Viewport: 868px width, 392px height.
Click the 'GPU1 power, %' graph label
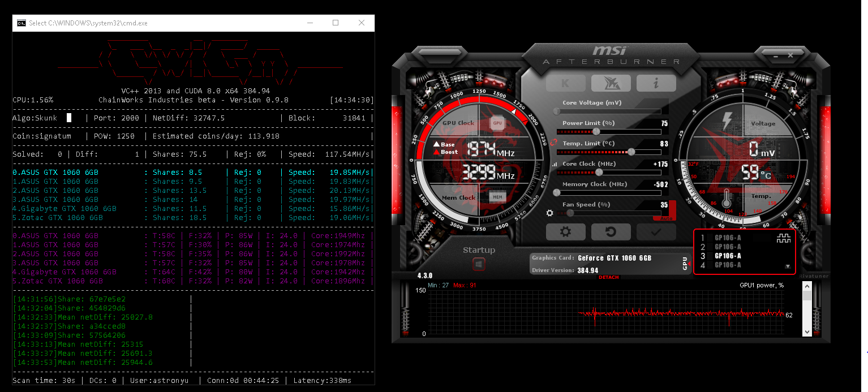click(x=762, y=285)
